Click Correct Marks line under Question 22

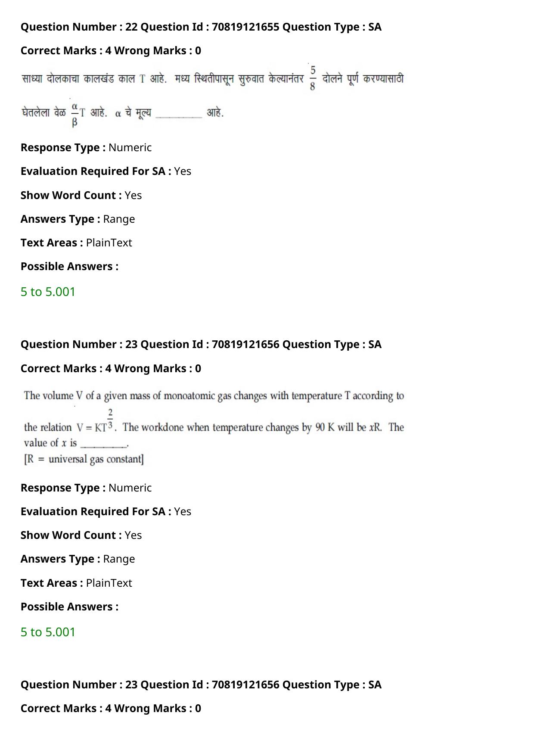[111, 50]
